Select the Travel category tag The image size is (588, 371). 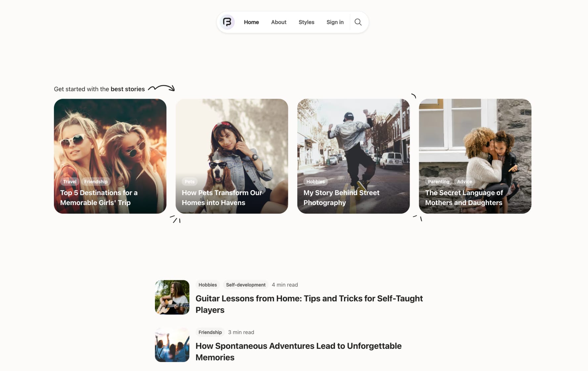click(70, 182)
